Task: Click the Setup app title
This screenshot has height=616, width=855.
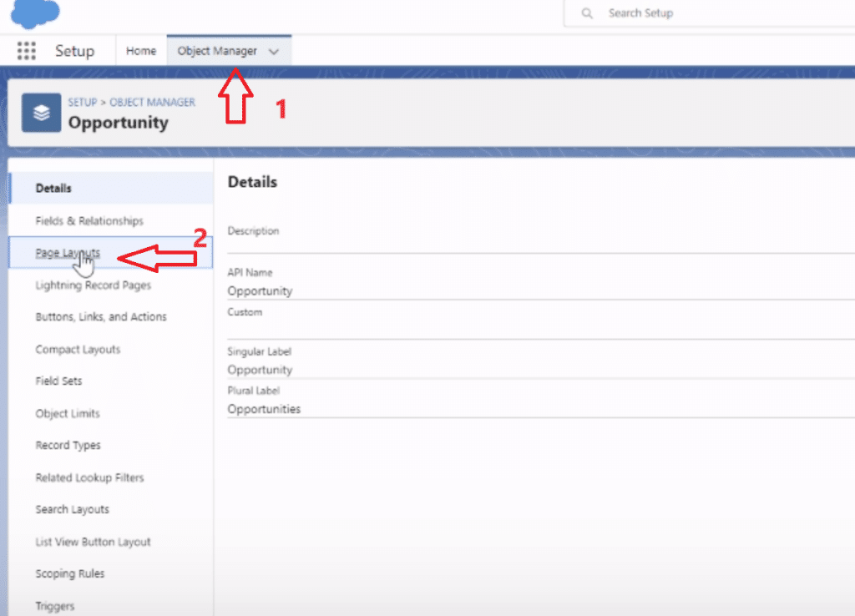Action: pos(74,51)
